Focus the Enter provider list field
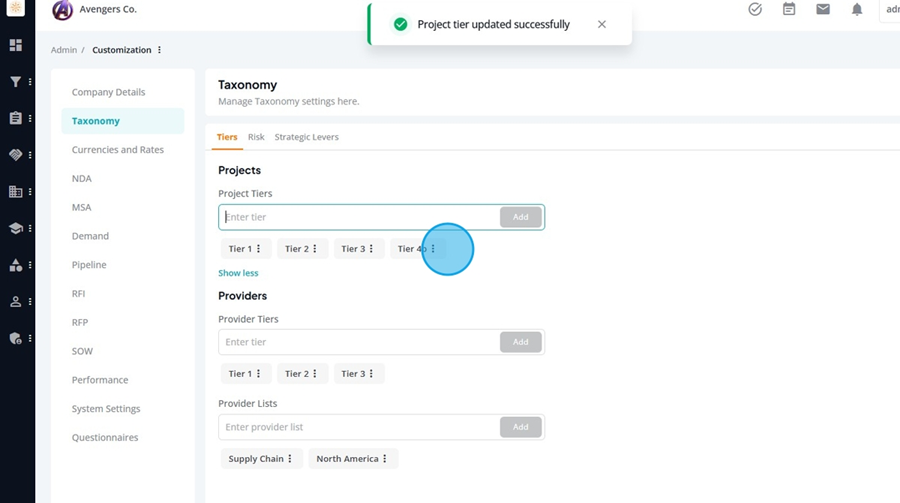900x503 pixels. pos(359,427)
